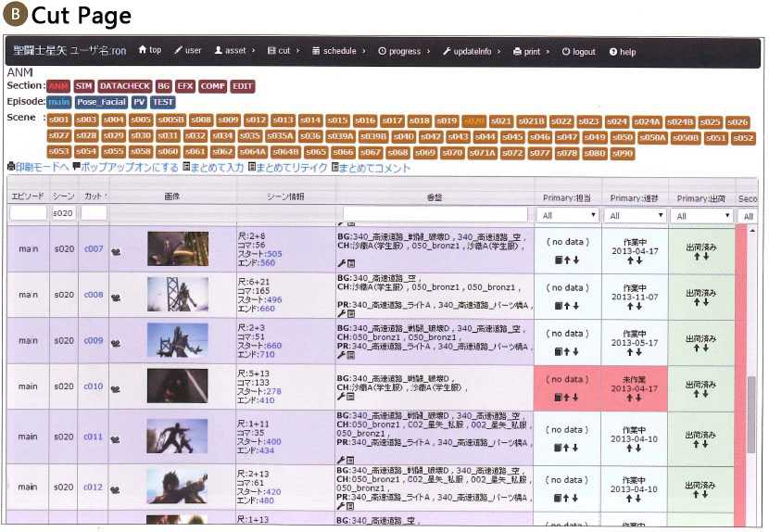This screenshot has height=532, width=769.
Task: Click logout in the navbar
Action: [578, 52]
